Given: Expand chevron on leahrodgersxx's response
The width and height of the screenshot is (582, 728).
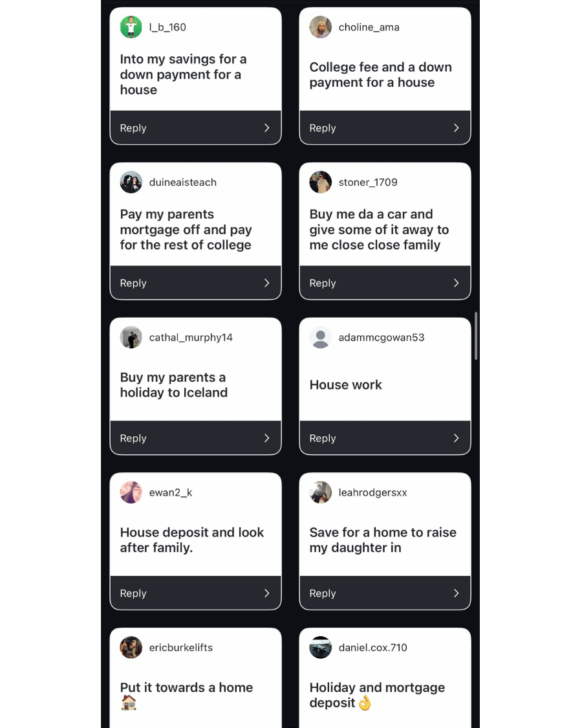Looking at the screenshot, I should (x=456, y=593).
